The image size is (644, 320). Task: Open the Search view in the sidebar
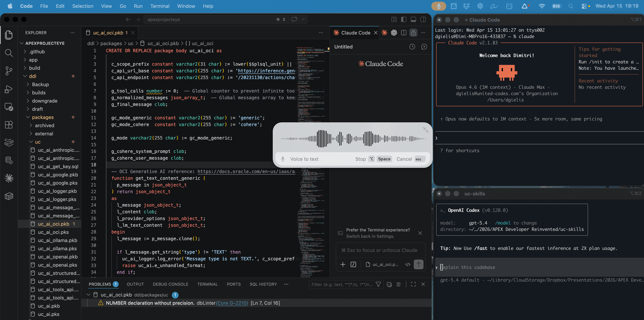click(x=9, y=53)
